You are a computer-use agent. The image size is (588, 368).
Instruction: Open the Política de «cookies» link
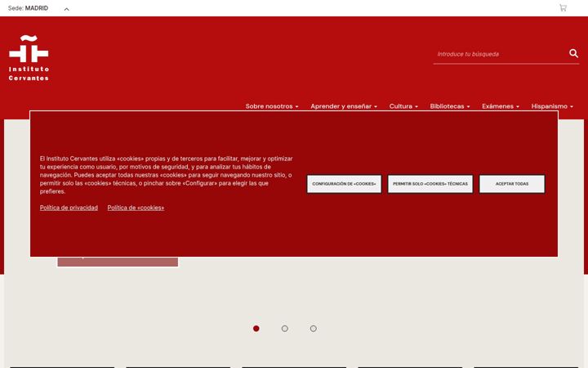[x=136, y=208]
